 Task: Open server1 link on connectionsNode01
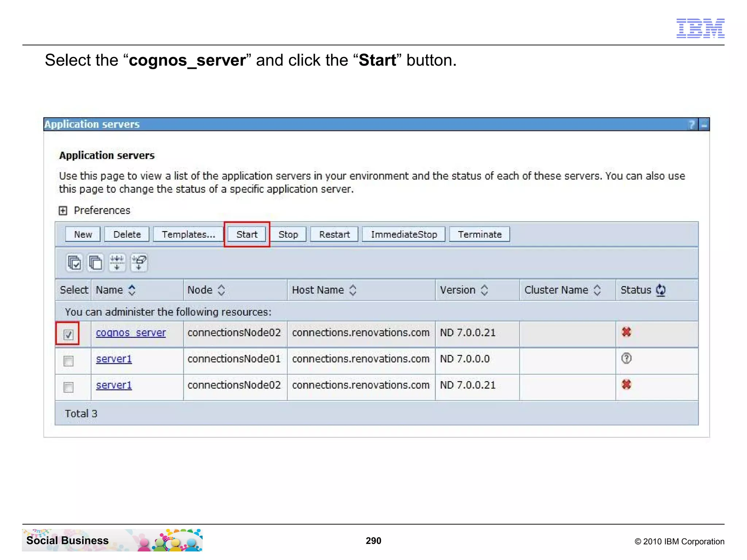click(114, 359)
